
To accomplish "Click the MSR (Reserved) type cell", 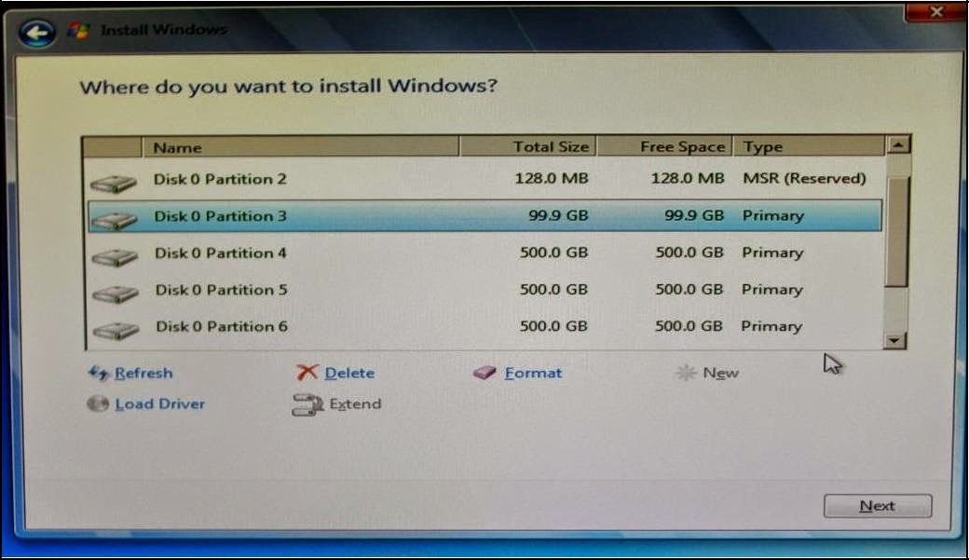I will tap(804, 179).
